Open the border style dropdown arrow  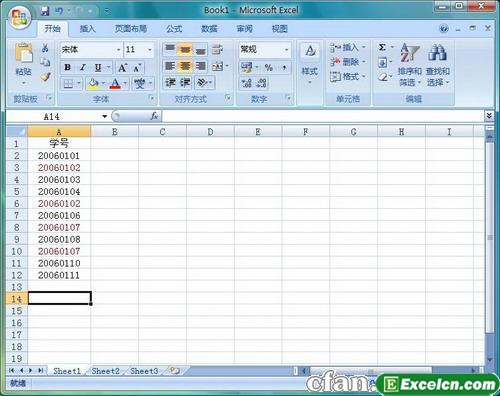tap(79, 83)
